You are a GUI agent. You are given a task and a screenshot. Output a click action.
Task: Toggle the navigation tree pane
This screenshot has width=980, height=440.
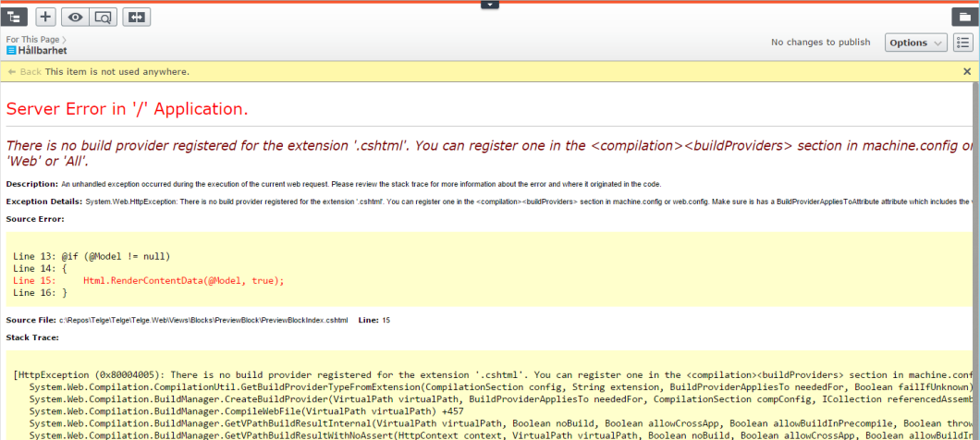tap(16, 17)
